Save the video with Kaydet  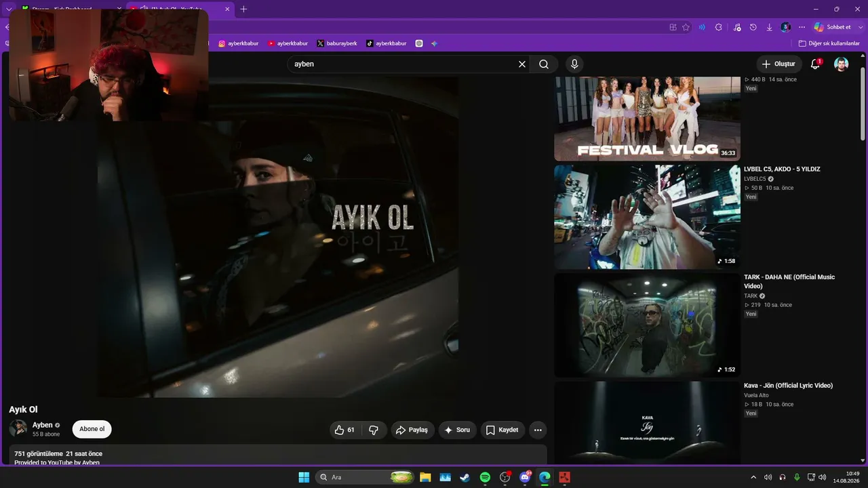tap(502, 430)
